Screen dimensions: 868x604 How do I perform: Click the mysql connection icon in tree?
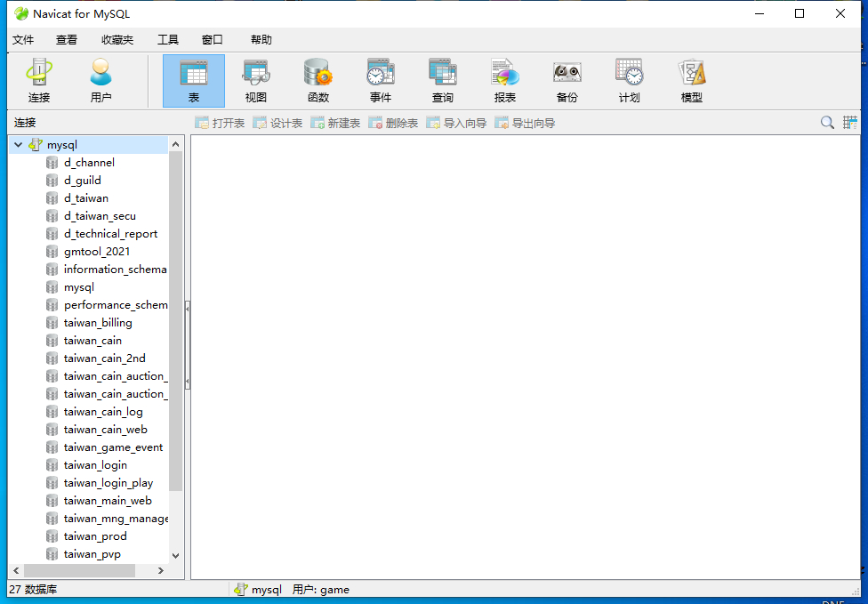click(36, 145)
